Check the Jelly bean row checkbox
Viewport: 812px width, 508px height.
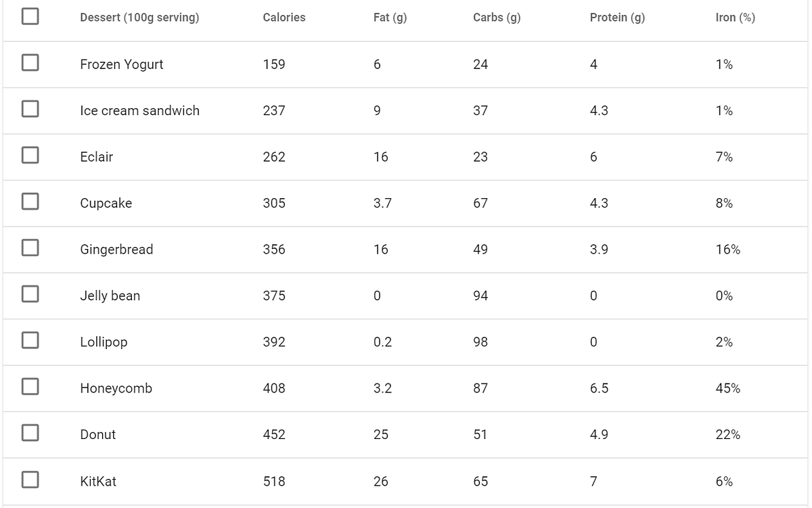(30, 294)
